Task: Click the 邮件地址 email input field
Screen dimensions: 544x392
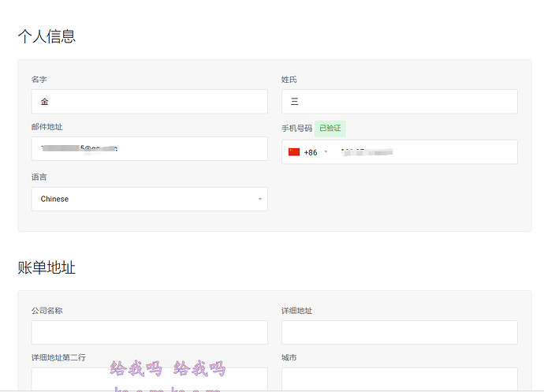Action: point(150,148)
